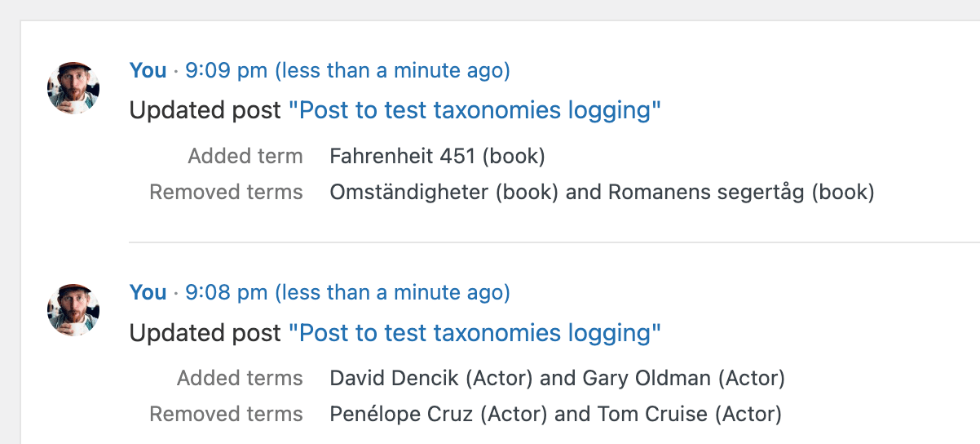Click the user avatar beside the 9:09 pm entry

[x=73, y=87]
